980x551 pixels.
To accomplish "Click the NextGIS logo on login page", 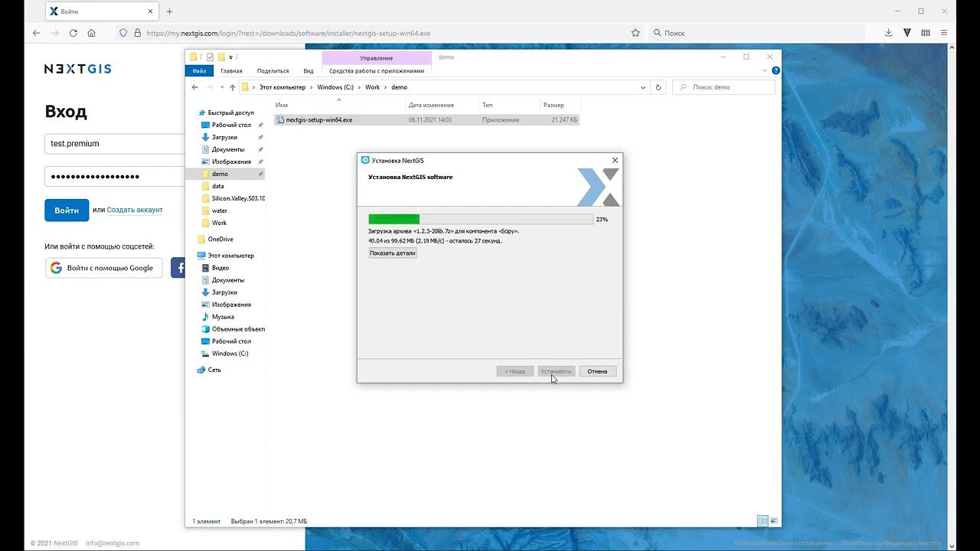I will tap(77, 69).
